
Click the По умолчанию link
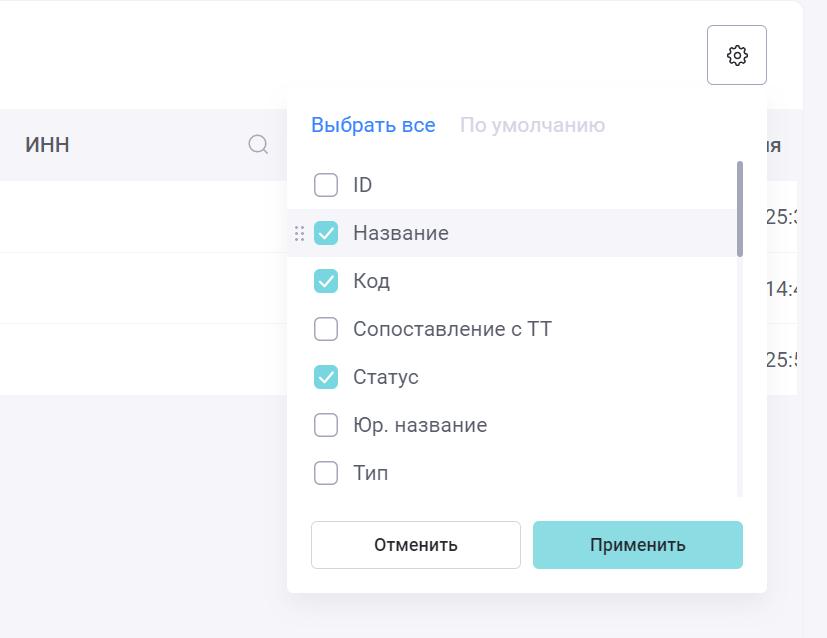[532, 125]
